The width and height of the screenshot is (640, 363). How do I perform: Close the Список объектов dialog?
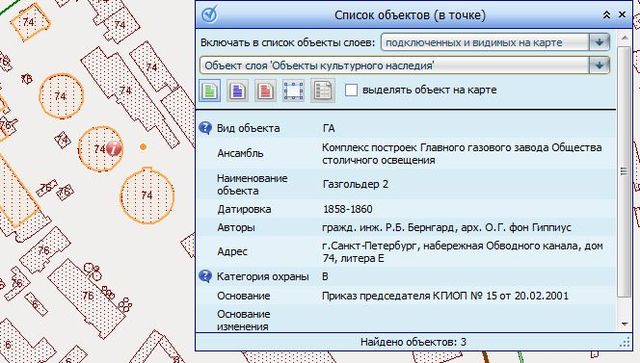point(622,15)
